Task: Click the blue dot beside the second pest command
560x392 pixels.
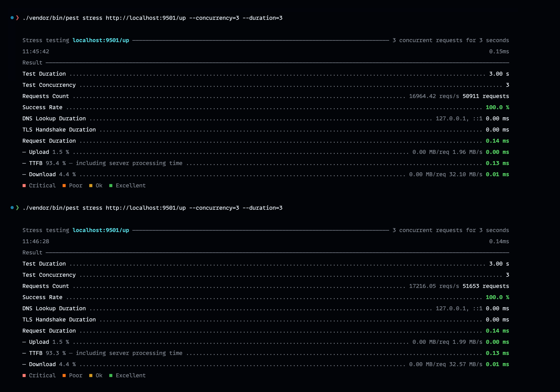Action: (12, 207)
